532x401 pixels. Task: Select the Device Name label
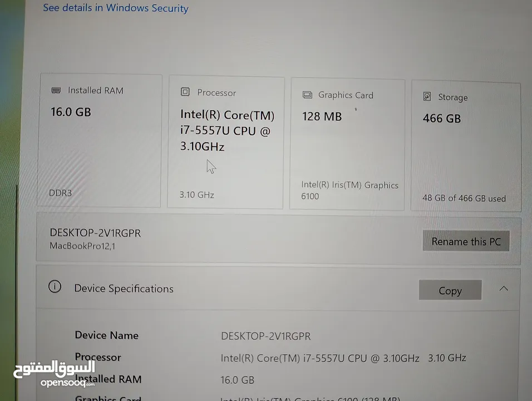106,335
